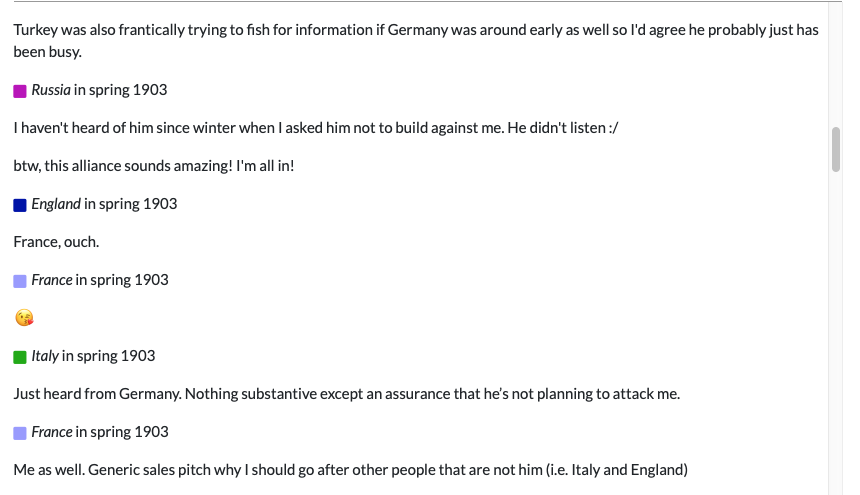Click the Italy sender name

[44, 356]
